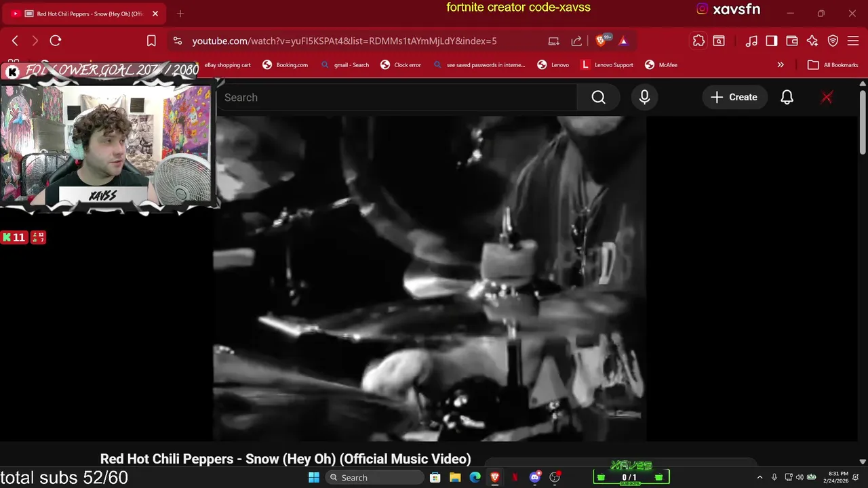
Task: Open the YouTube Create button
Action: [734, 98]
